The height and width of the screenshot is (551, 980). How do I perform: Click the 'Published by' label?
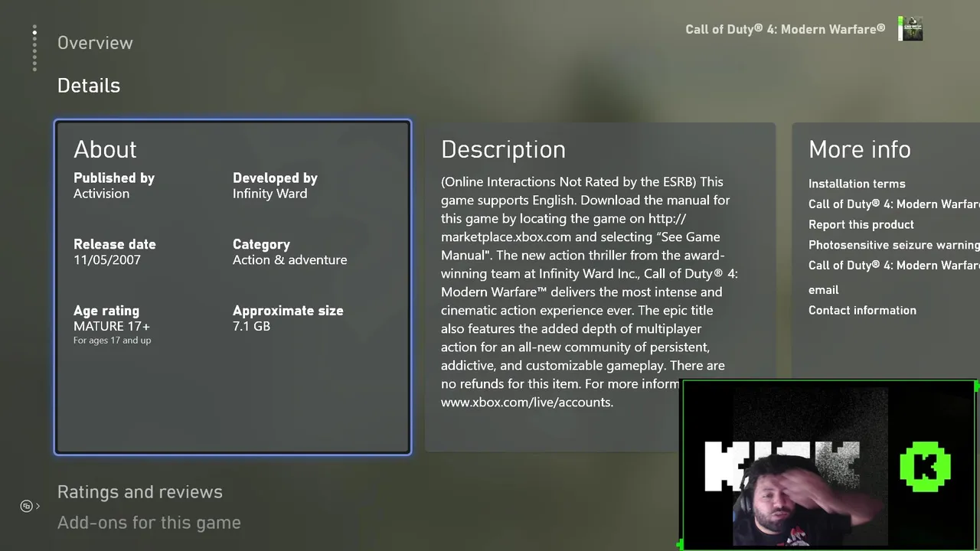[x=114, y=178]
